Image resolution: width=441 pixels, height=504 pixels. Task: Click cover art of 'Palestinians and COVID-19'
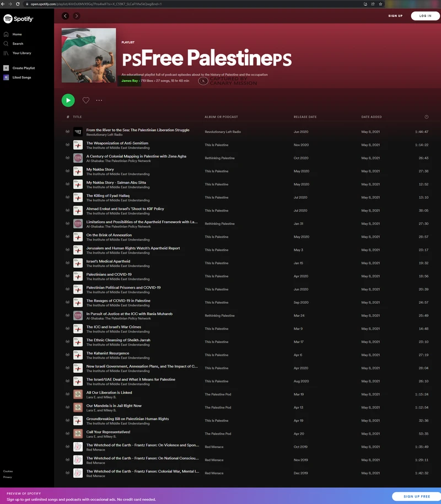coord(78,276)
